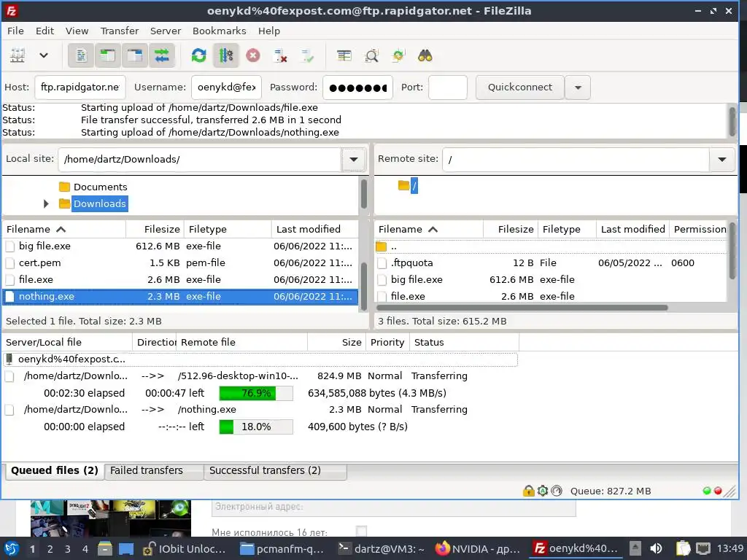Image resolution: width=747 pixels, height=560 pixels.
Task: Open the Help menu
Action: [x=269, y=31]
